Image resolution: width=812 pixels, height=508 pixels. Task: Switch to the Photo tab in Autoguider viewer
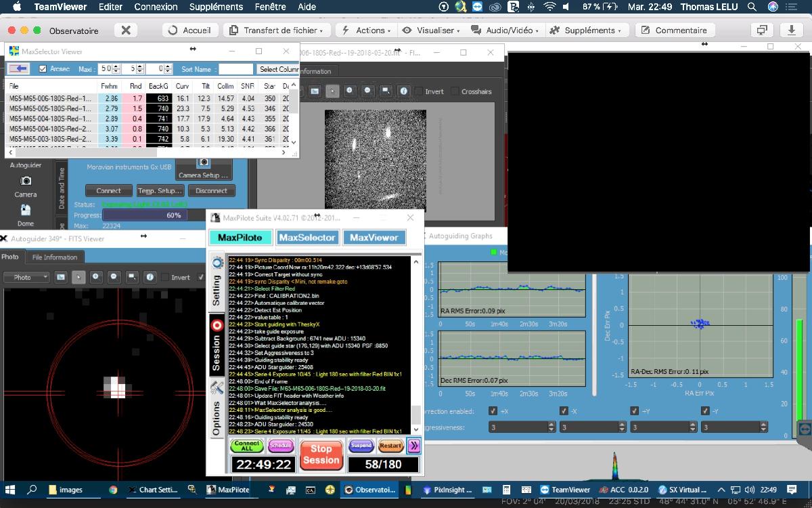pos(10,257)
